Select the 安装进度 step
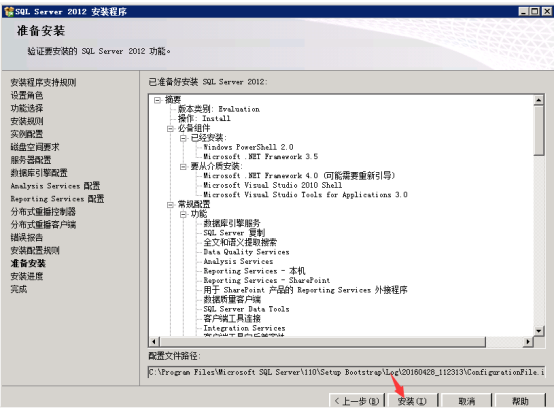Viewport: 554px width, 408px height. coord(27,277)
